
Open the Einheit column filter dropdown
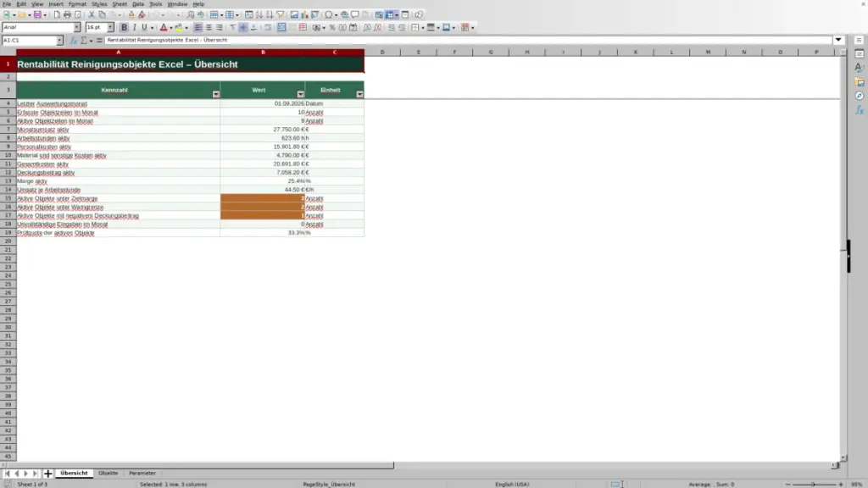(359, 94)
